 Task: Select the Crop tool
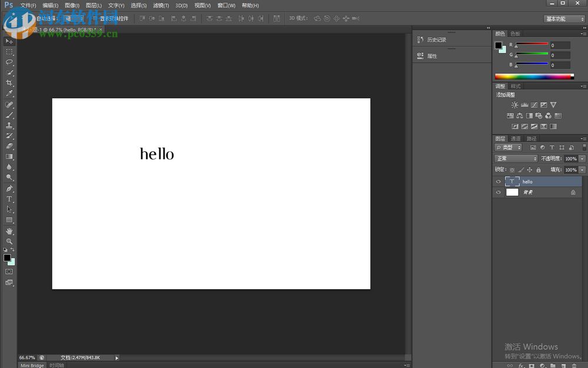[9, 82]
